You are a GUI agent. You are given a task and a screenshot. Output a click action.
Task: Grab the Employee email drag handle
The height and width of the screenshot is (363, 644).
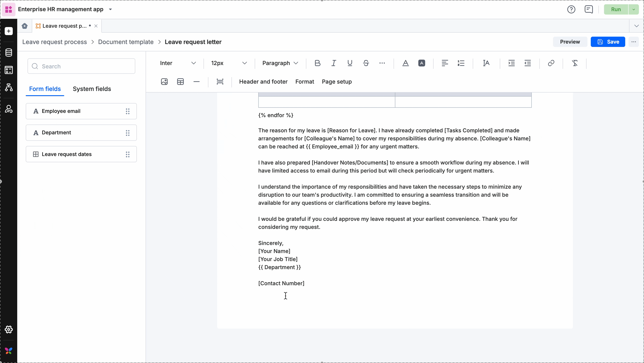coord(127,111)
